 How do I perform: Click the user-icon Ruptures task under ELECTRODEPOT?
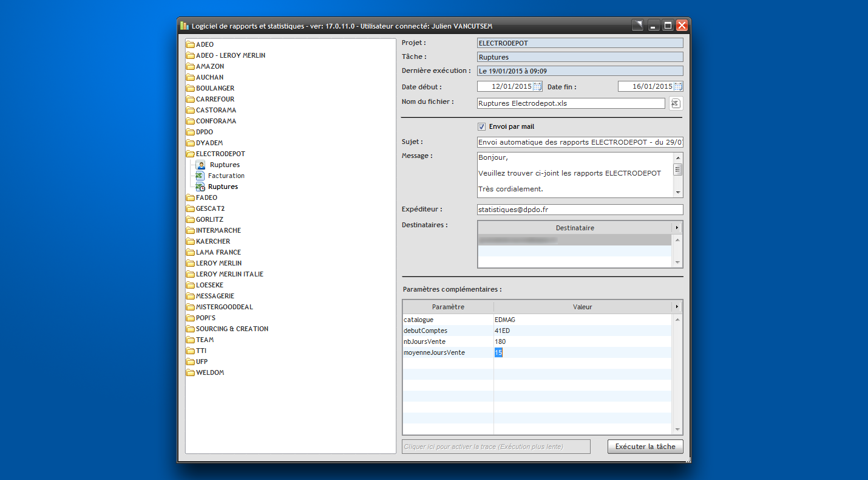(225, 165)
